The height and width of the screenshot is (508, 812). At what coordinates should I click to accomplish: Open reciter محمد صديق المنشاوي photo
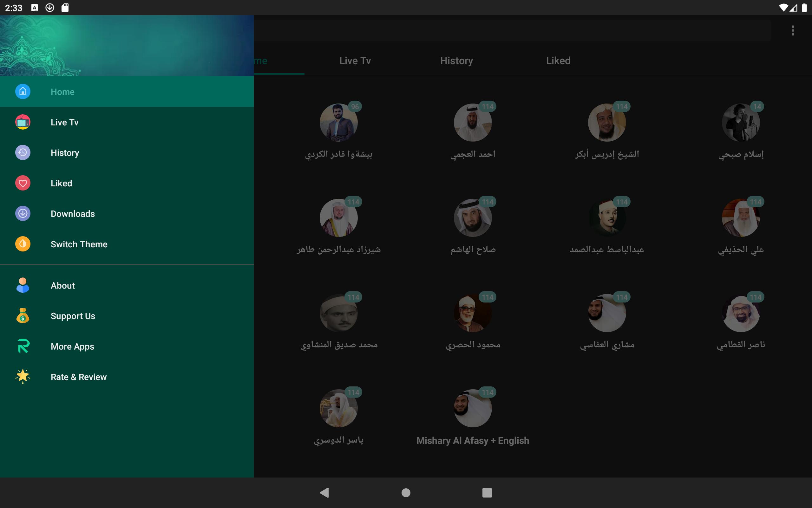coord(338,313)
